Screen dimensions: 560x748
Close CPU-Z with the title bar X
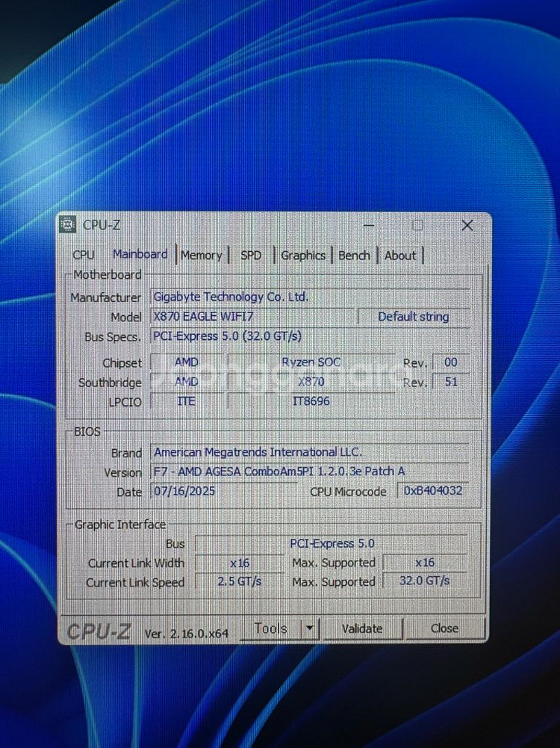pyautogui.click(x=467, y=225)
